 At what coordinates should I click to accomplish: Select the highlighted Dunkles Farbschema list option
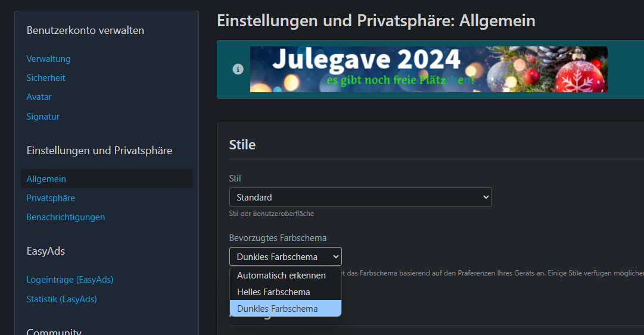(277, 309)
